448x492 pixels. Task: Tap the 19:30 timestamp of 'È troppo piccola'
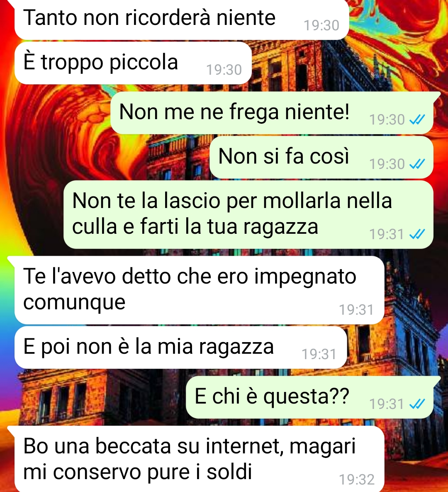[x=224, y=70]
